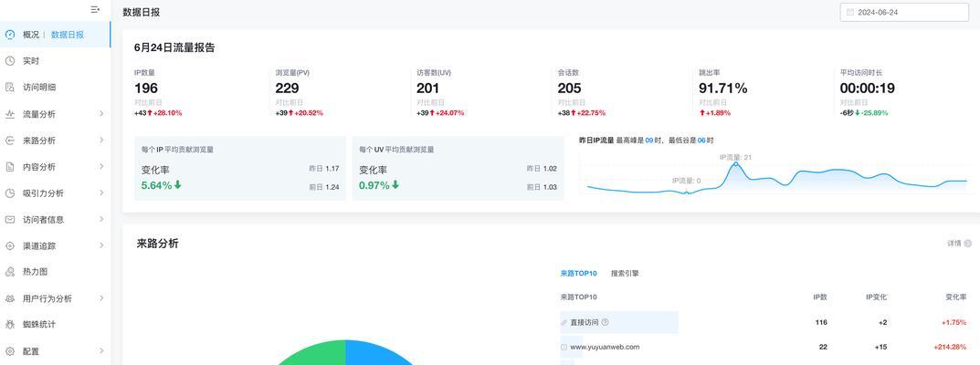Click the -25.89% duration change value
The width and height of the screenshot is (980, 365).
[x=874, y=113]
